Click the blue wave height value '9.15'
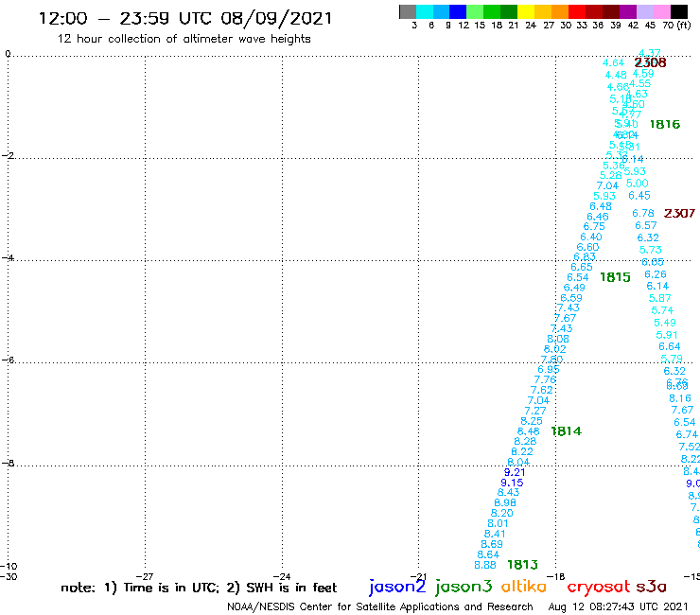700x615 pixels. [512, 483]
